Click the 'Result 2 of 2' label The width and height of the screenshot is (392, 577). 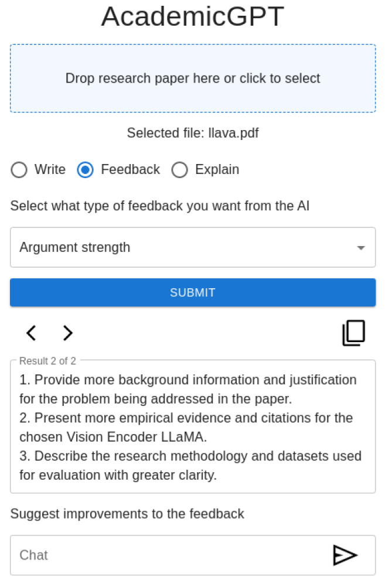[x=48, y=361]
